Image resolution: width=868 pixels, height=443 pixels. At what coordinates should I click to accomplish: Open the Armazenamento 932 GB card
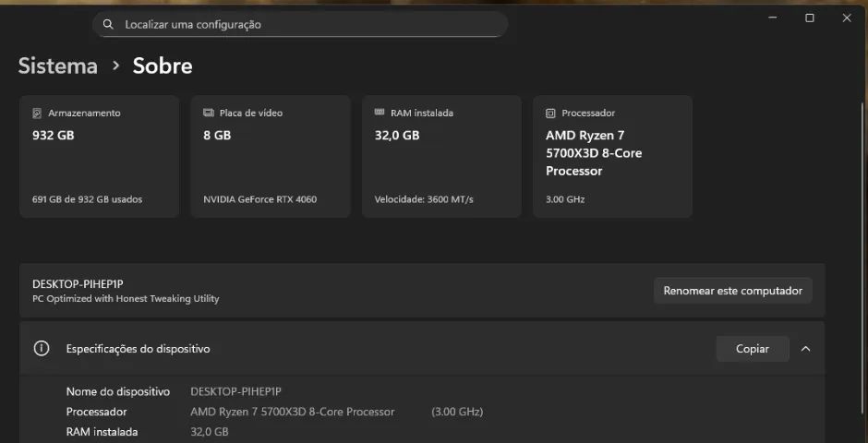click(99, 157)
